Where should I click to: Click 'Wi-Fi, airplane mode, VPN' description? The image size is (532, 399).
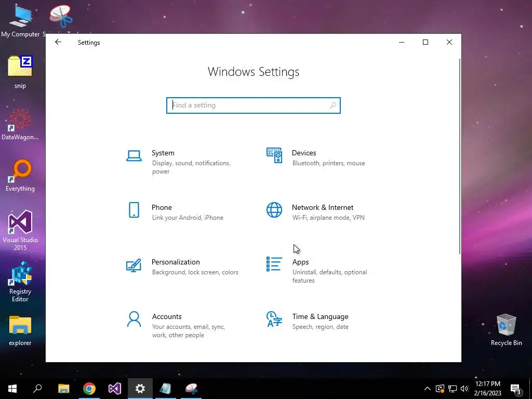[x=328, y=218]
